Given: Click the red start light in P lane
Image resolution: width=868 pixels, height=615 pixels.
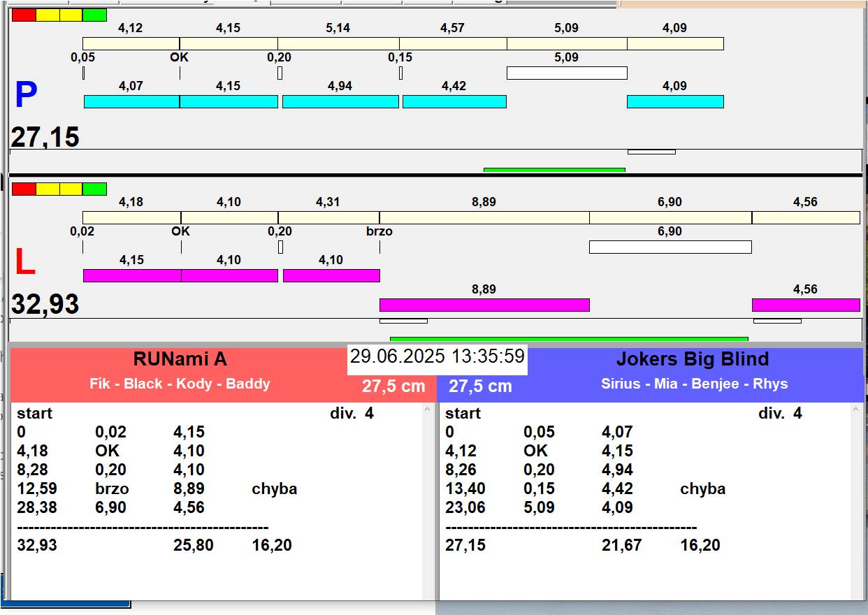Looking at the screenshot, I should coord(24,15).
